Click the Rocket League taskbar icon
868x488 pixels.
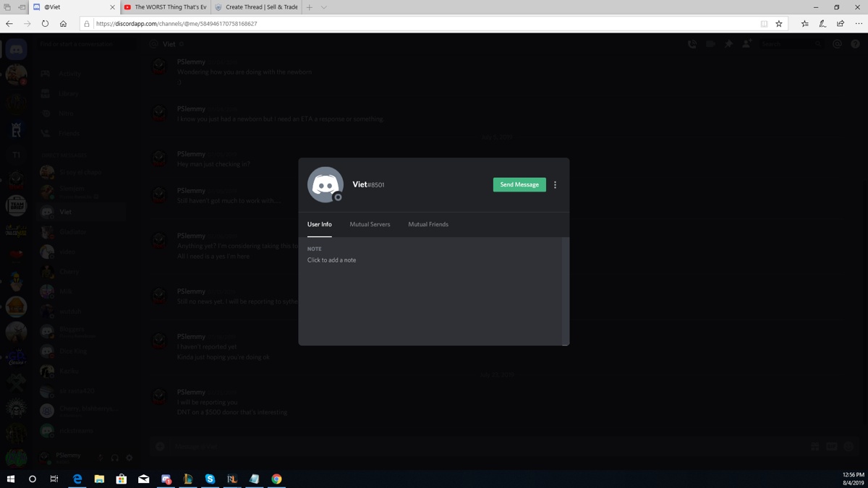click(231, 479)
